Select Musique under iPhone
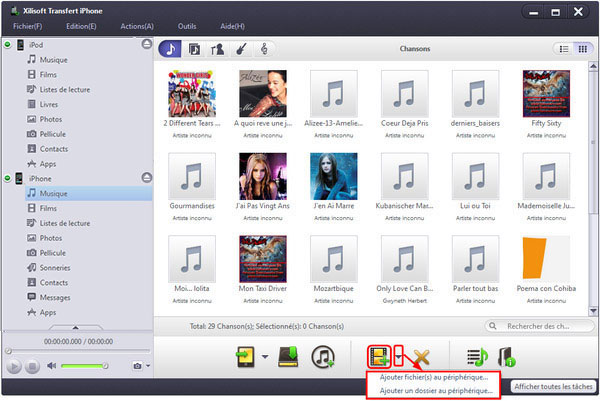Screen dimensions: 600x401 [x=89, y=194]
